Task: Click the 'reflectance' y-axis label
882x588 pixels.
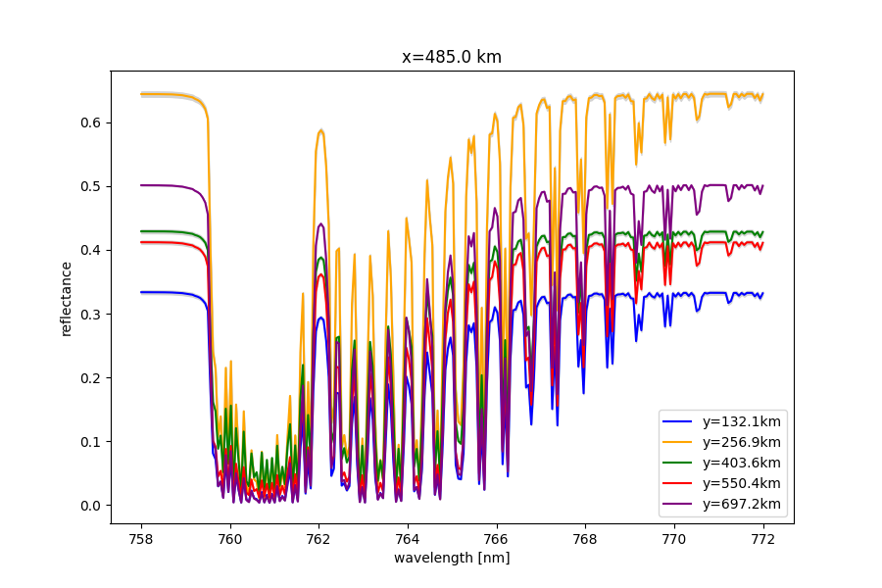Action: 67,298
